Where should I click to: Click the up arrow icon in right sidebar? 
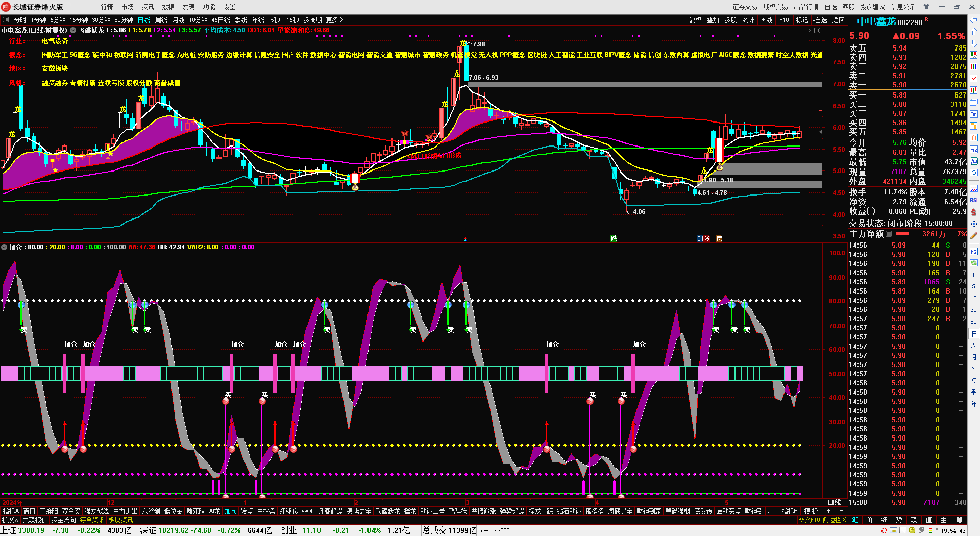[974, 32]
